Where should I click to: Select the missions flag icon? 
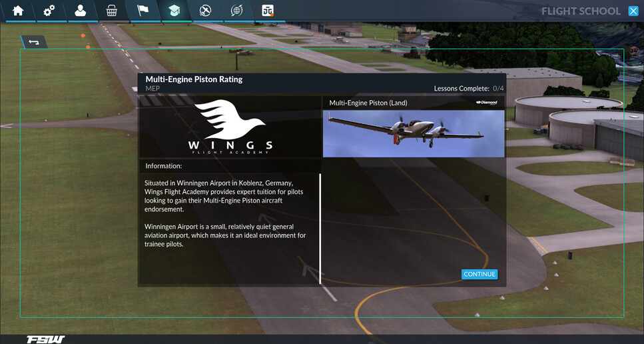[x=143, y=11]
